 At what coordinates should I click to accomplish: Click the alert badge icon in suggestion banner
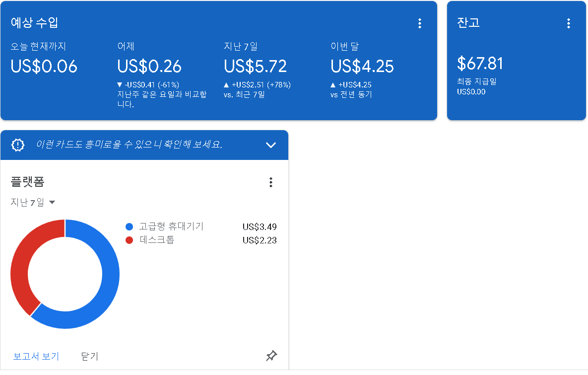[x=18, y=145]
